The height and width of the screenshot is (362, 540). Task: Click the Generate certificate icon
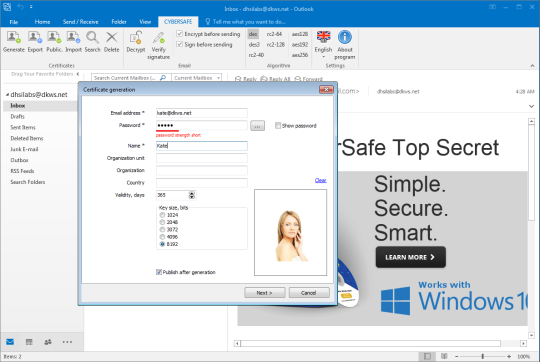14,41
